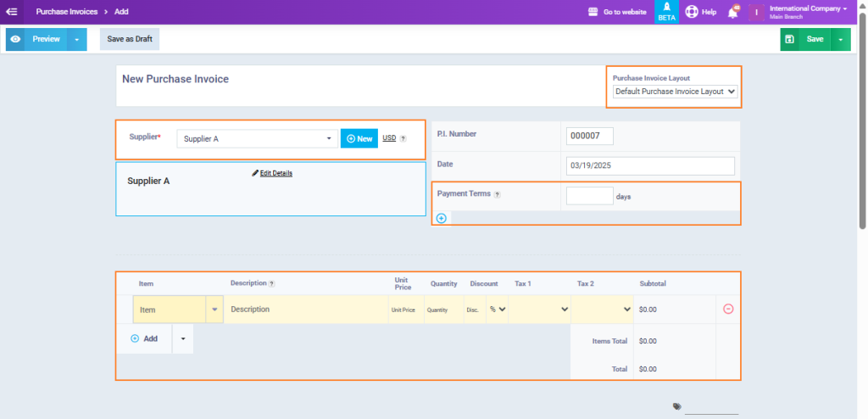Click the page vertical scrollbar
The width and height of the screenshot is (868, 419).
pos(862,120)
